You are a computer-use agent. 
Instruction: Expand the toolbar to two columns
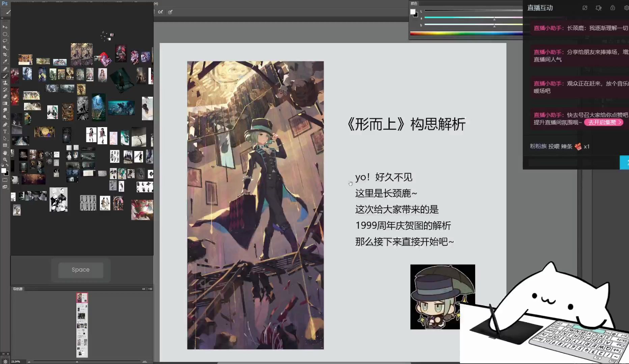tap(3, 18)
